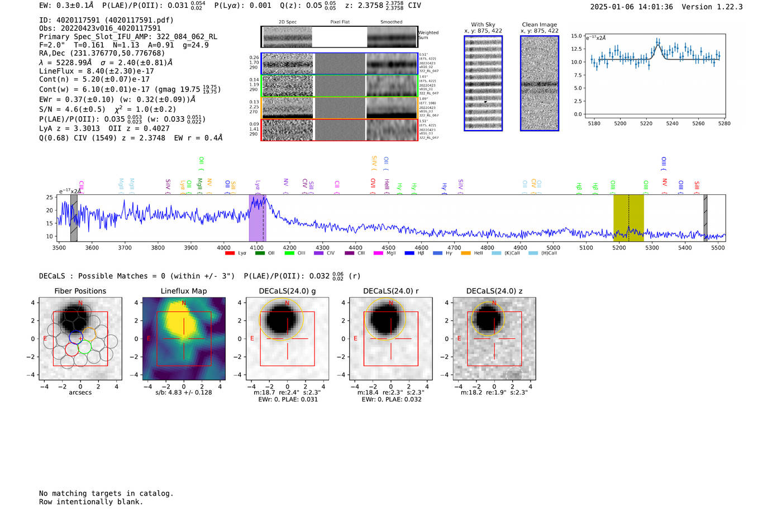This screenshot has width=782, height=532.
Task: Select the Fiber Positions cutout
Action: (80, 339)
